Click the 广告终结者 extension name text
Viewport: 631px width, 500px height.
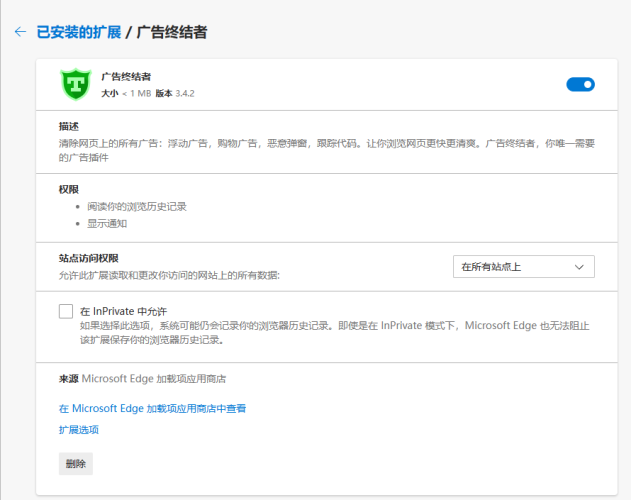(126, 76)
